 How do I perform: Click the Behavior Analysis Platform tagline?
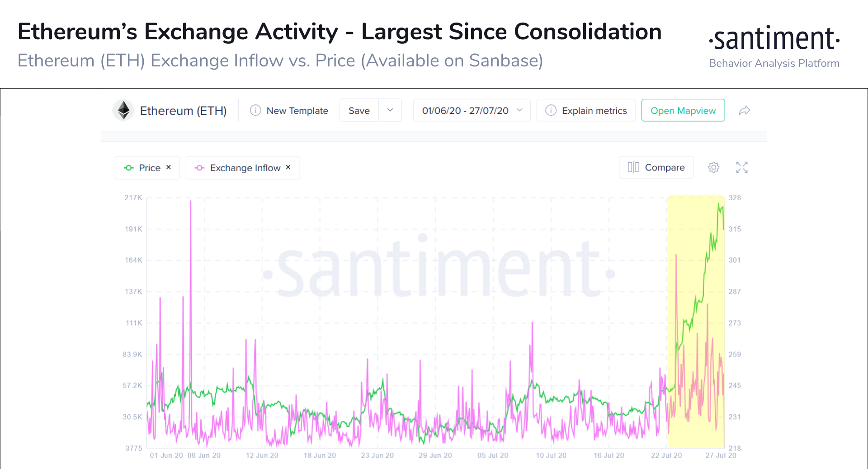tap(774, 63)
